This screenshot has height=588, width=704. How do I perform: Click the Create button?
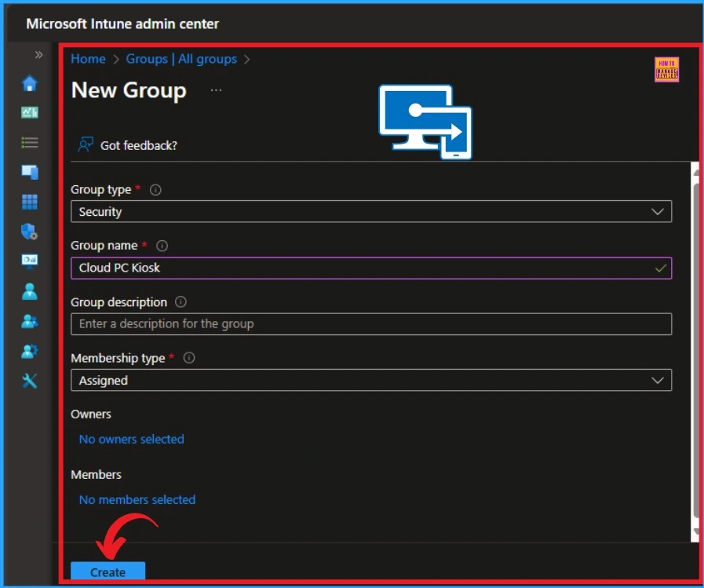tap(108, 572)
